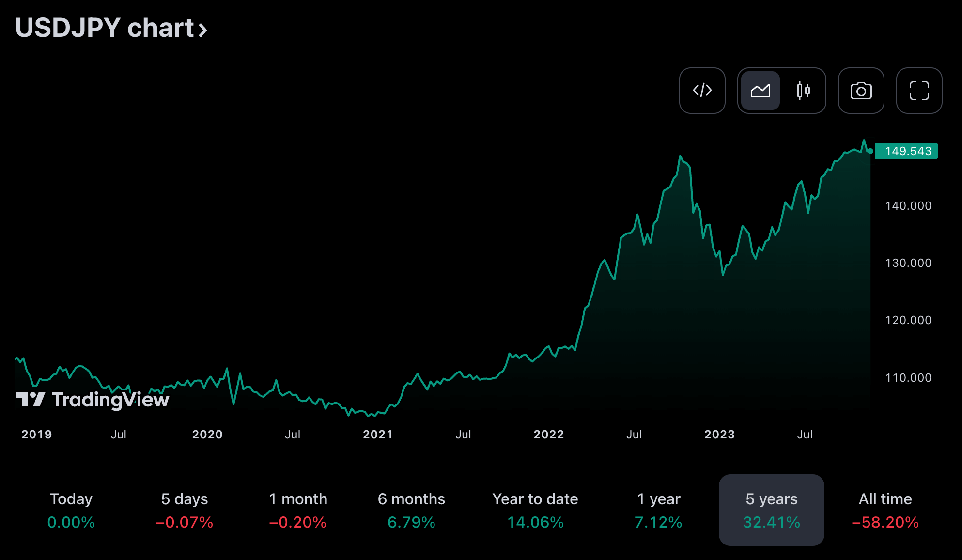
Task: Select the 1 year time range
Action: click(x=658, y=510)
